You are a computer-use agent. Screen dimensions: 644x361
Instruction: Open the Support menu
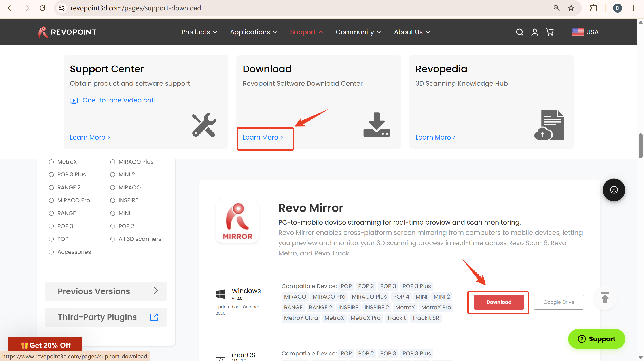tap(307, 32)
